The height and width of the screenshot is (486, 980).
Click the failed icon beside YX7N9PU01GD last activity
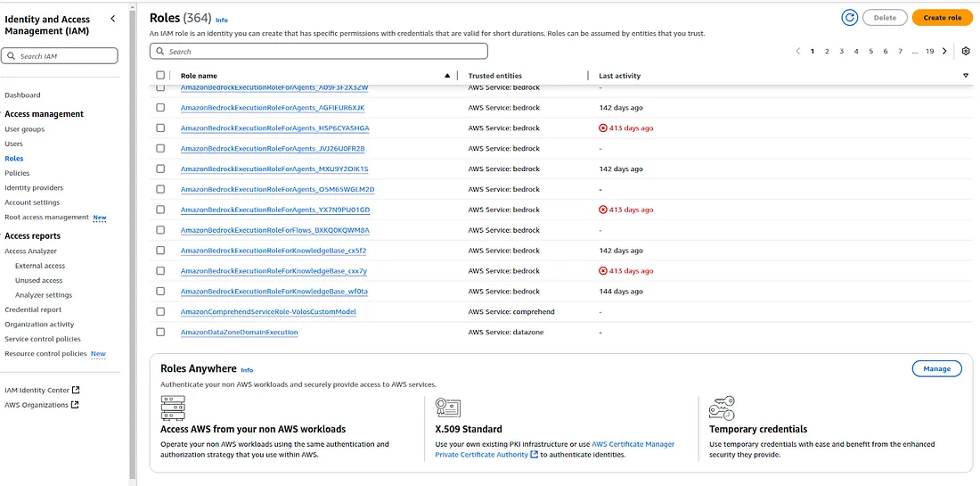(x=603, y=210)
